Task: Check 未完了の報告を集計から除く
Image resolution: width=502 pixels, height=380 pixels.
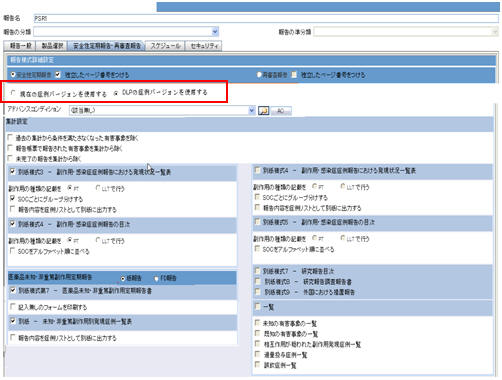Action: point(10,158)
